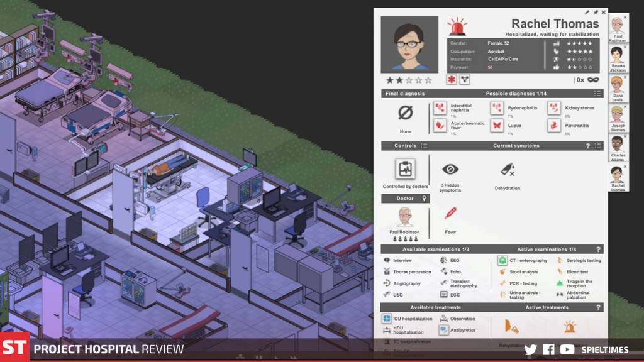Click Rachel Thomas large portrait
Viewport: 644px width, 362px height.
(x=409, y=45)
